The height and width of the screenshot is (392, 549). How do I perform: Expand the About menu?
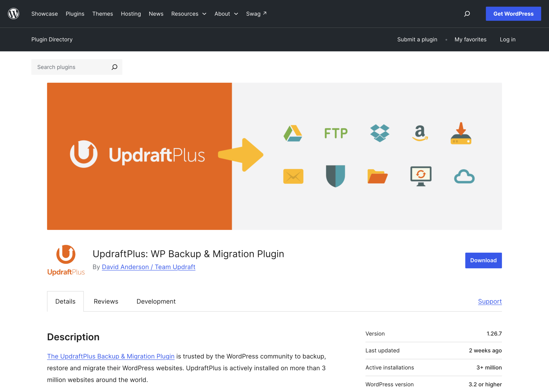pos(226,14)
